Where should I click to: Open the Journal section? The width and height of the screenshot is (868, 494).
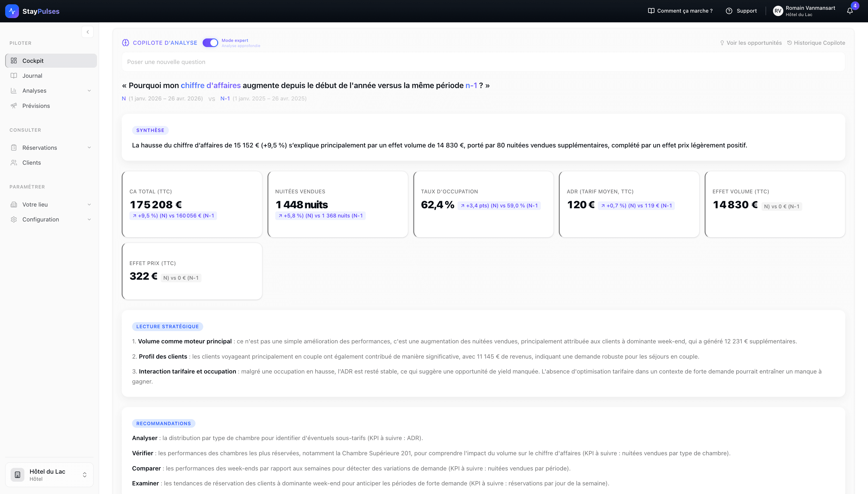[32, 75]
